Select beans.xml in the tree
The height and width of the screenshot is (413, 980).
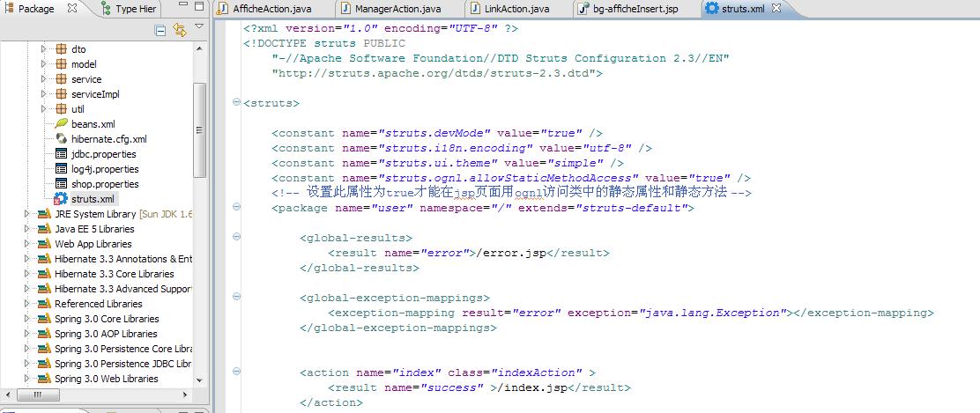[x=93, y=123]
